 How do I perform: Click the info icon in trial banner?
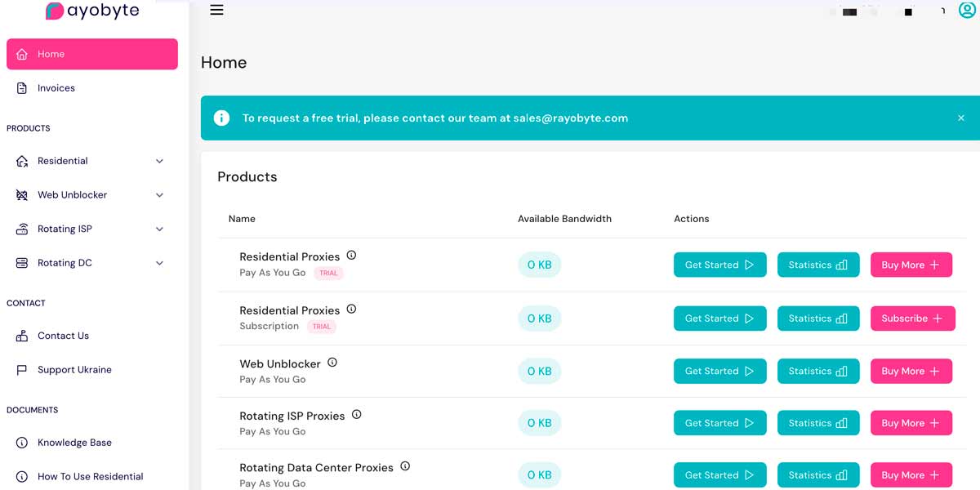[221, 118]
